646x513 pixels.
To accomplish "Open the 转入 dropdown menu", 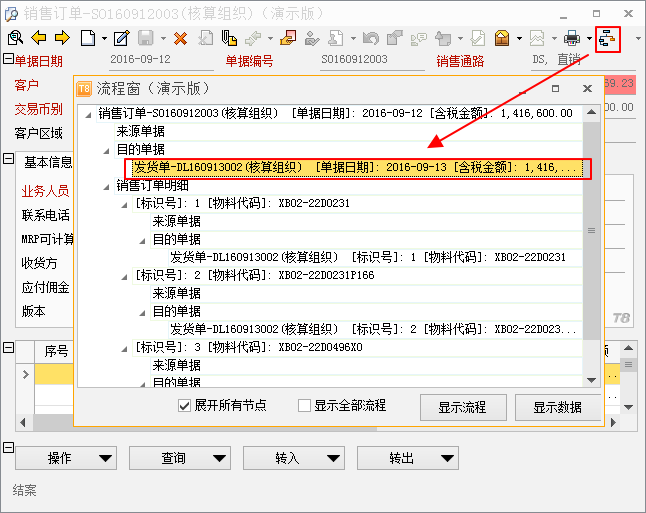I will pos(294,458).
